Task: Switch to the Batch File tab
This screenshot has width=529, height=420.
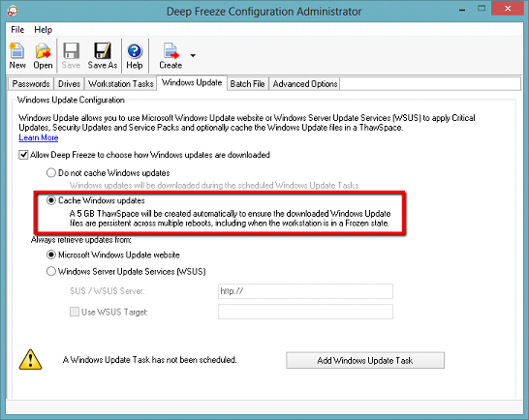Action: 247,83
